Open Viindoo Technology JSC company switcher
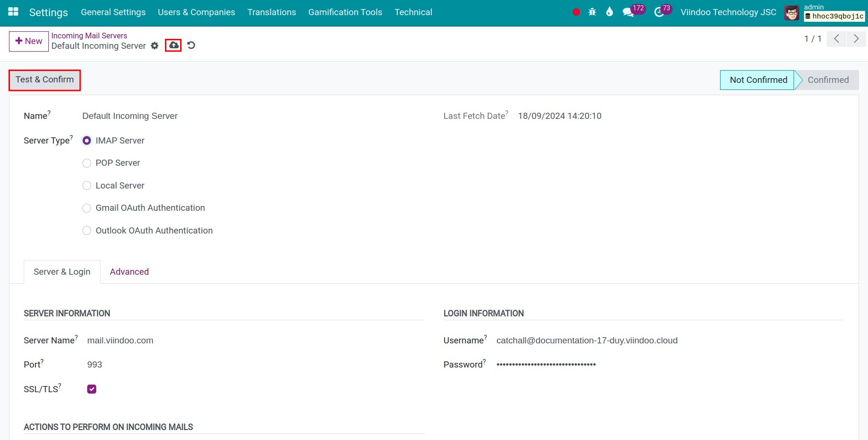The image size is (868, 440). pos(728,12)
